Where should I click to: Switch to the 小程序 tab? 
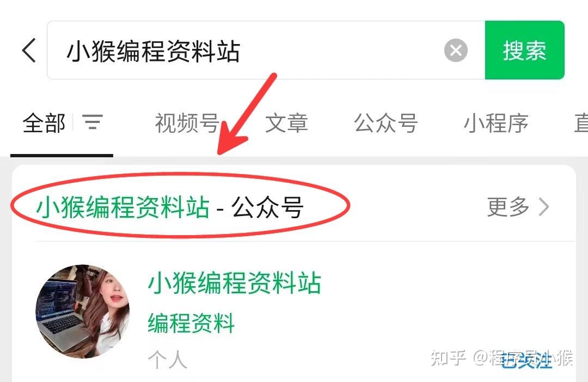tap(496, 123)
